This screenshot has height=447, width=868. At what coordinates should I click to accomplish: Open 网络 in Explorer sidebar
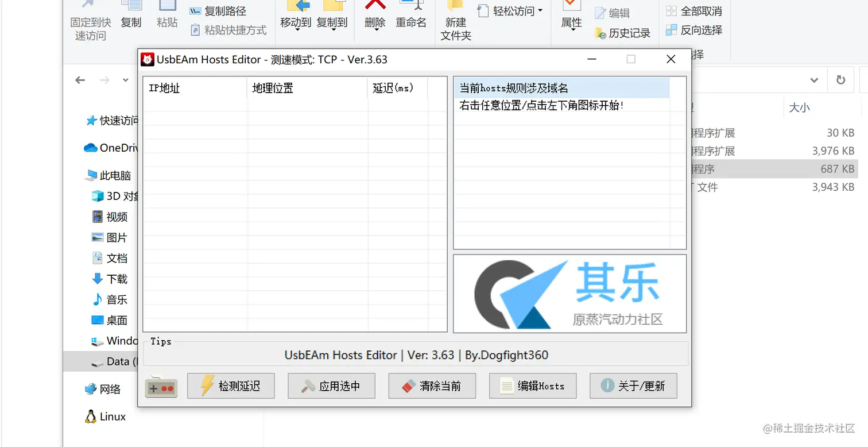[103, 389]
